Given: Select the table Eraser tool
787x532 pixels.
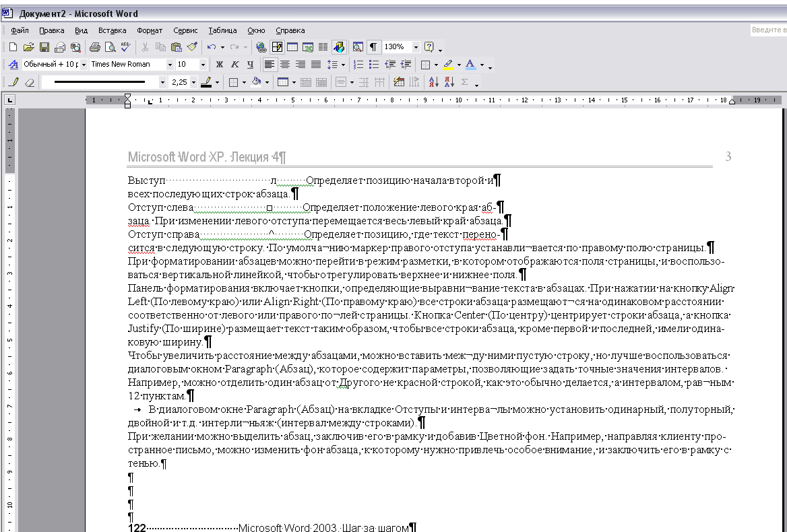Looking at the screenshot, I should point(30,82).
